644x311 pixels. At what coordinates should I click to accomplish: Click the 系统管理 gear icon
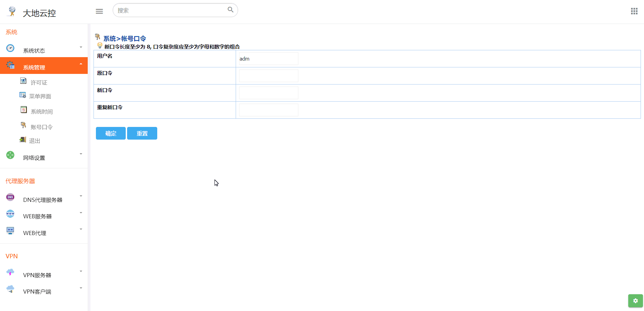(x=10, y=65)
